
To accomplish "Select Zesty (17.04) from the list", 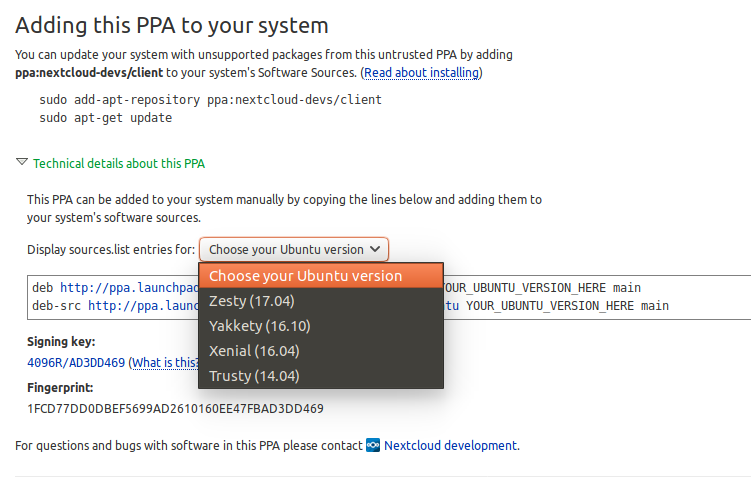I will click(x=252, y=301).
